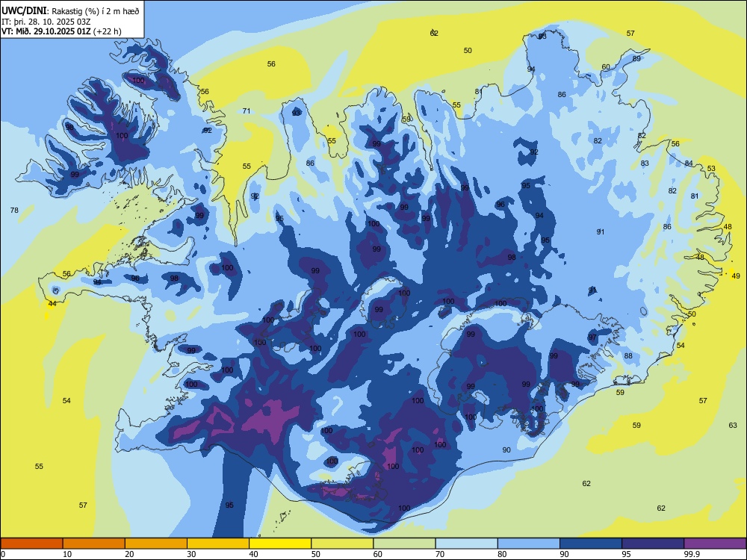Click the map value '83'
747x560 pixels.
tap(645, 164)
